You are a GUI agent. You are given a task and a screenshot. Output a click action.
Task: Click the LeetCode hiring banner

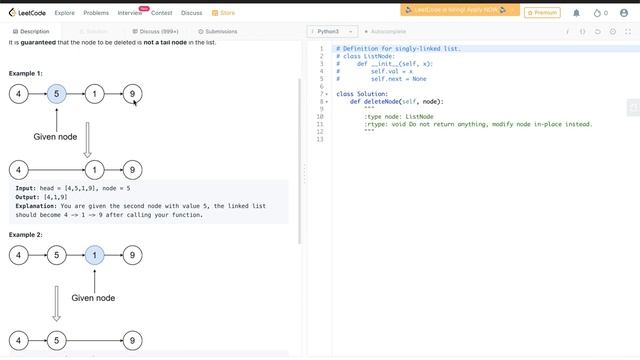pyautogui.click(x=460, y=10)
